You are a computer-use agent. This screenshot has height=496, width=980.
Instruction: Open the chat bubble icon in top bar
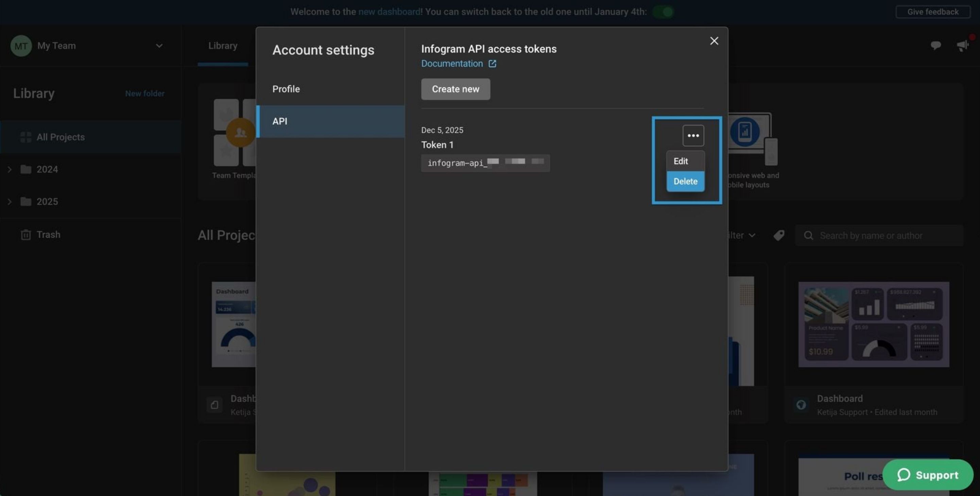pyautogui.click(x=935, y=45)
